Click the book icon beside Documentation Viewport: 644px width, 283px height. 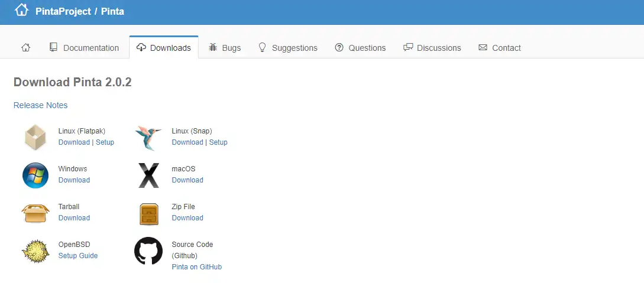[x=53, y=47]
